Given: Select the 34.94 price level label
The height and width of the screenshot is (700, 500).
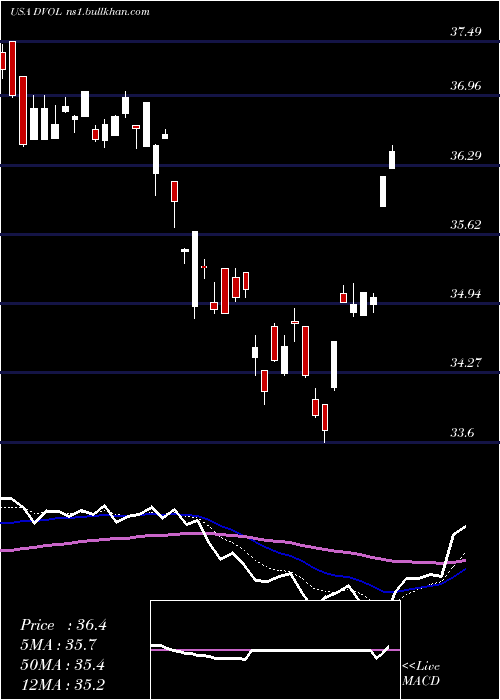Looking at the screenshot, I should click(466, 294).
